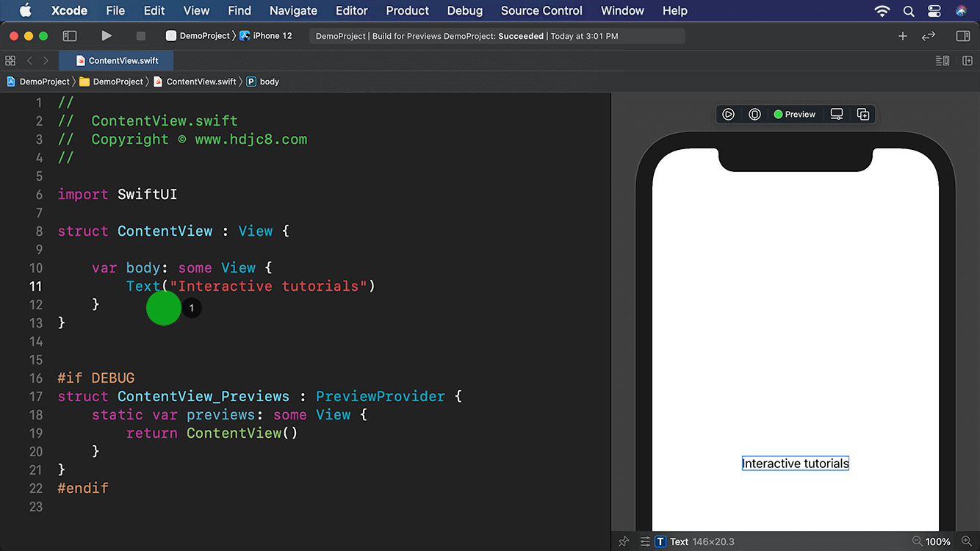Click DemoProject folder in jump bar
Viewport: 980px width, 551px height.
click(111, 82)
